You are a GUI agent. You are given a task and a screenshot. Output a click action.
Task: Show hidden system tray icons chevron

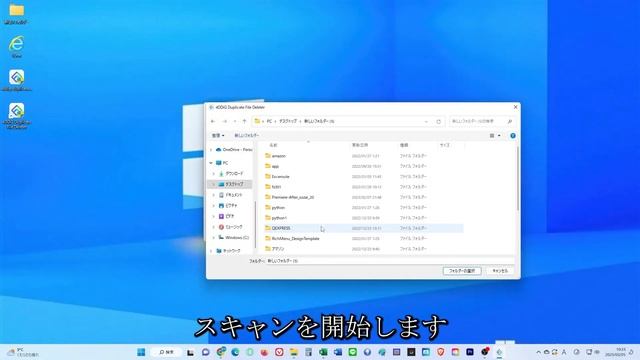pos(538,352)
